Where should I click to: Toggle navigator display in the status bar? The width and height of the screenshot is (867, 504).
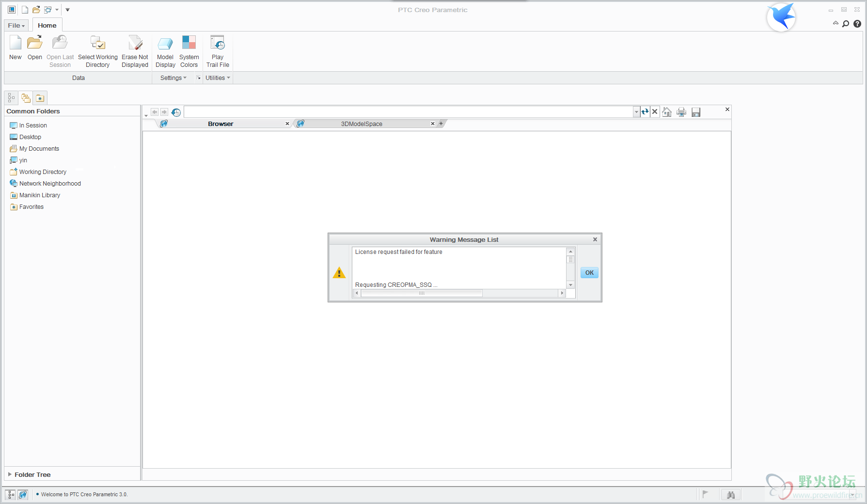[11, 495]
